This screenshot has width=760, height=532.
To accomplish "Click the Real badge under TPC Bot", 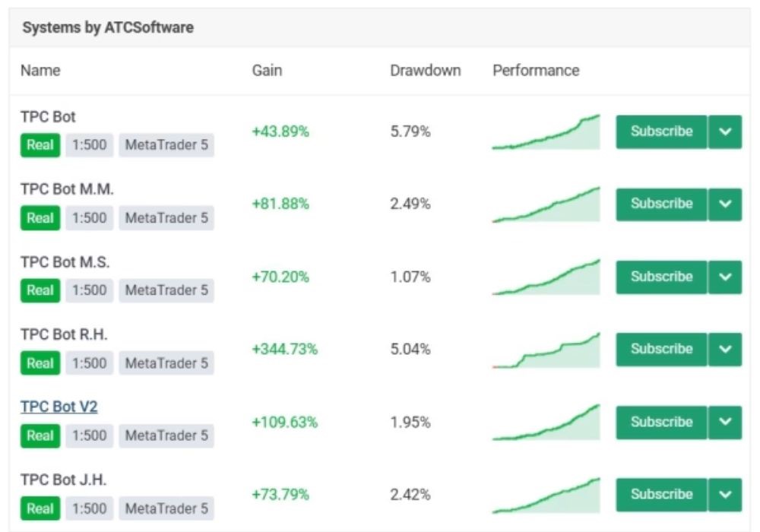I will pos(40,145).
